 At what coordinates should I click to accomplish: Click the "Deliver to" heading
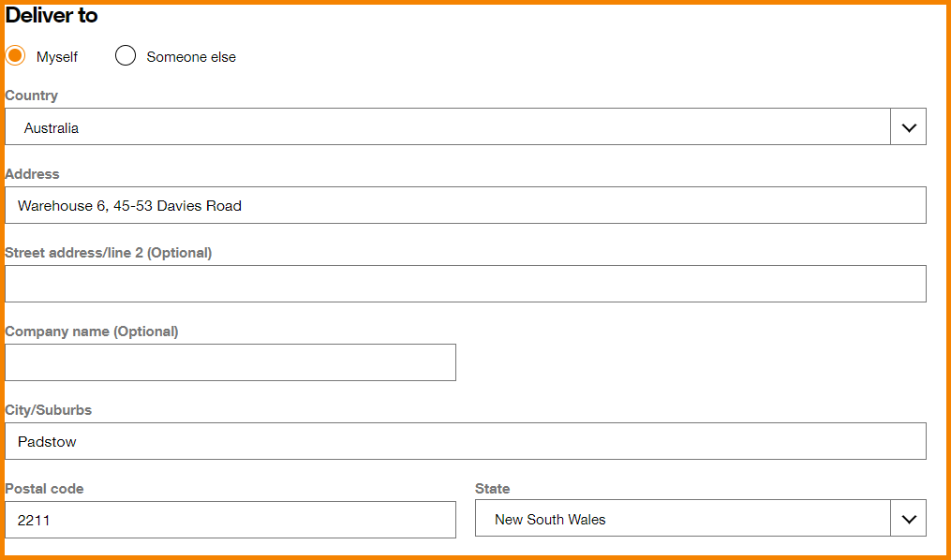52,16
